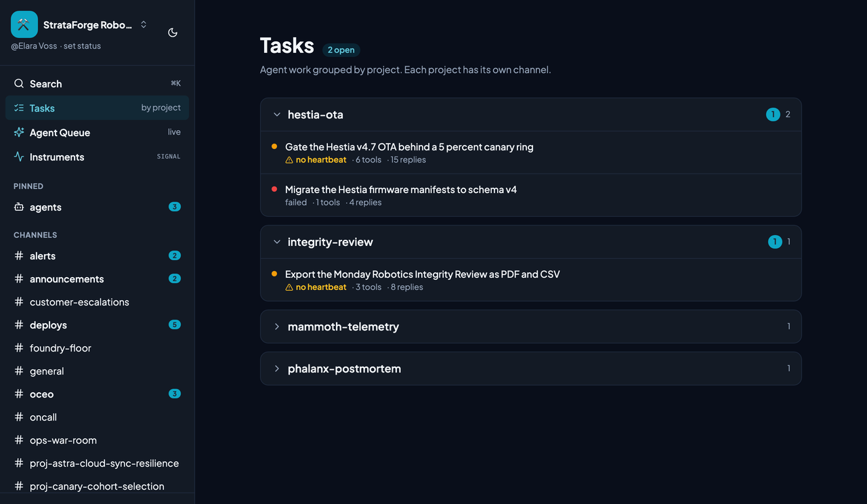Click the hestia-ota project title
Screen dimensions: 867x504
tap(316, 114)
